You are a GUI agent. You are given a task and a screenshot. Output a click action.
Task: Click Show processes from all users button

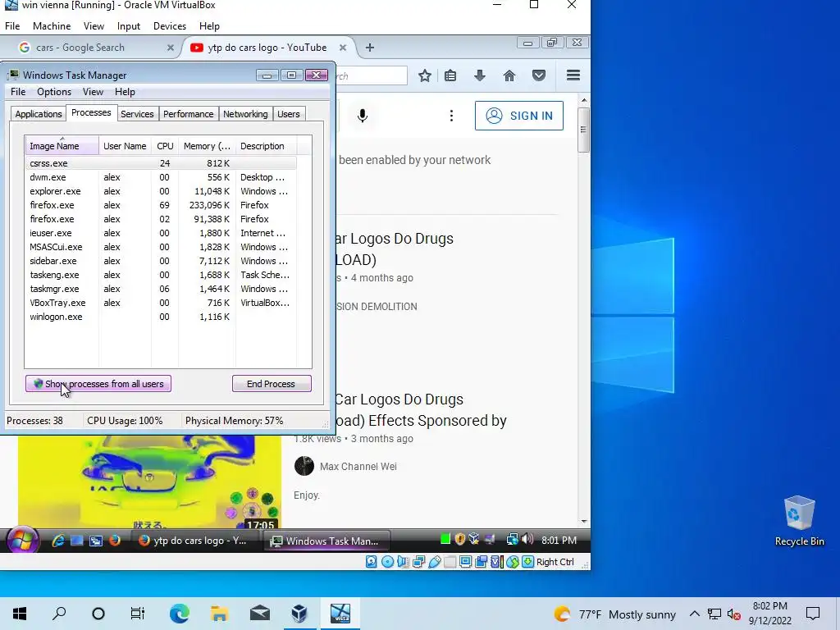pos(98,384)
